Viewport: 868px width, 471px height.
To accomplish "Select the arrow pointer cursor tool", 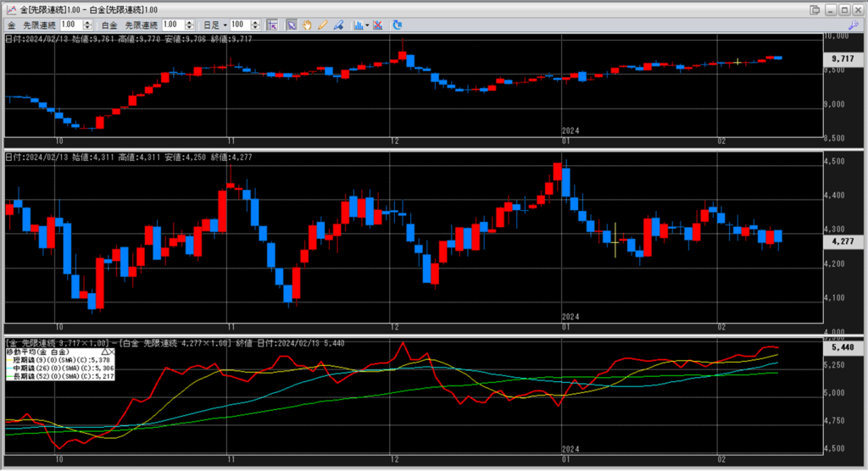I will click(292, 25).
